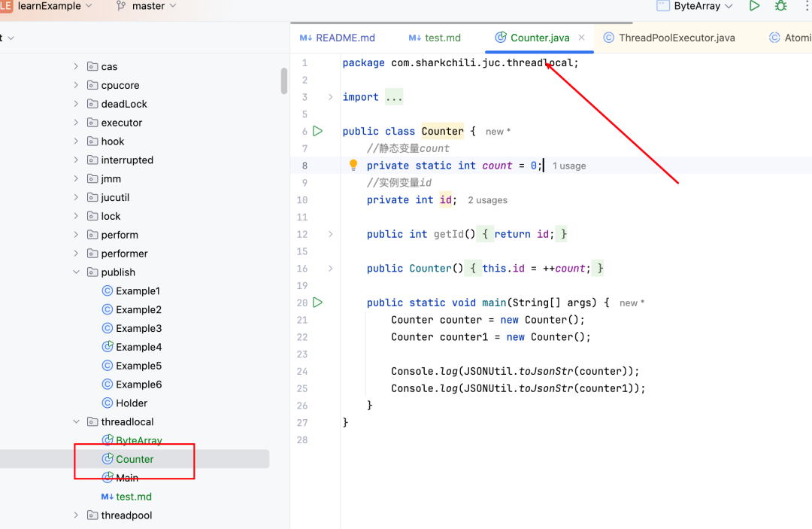Click the class name Counter on line 6

442,131
